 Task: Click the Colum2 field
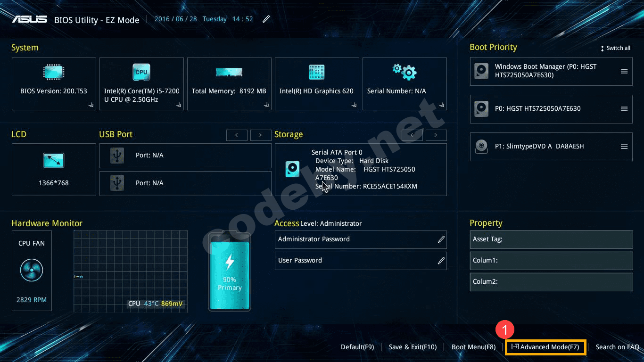pos(551,282)
